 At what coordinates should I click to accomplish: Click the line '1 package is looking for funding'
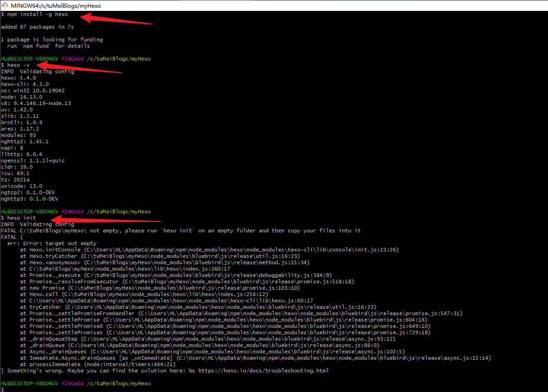point(52,40)
